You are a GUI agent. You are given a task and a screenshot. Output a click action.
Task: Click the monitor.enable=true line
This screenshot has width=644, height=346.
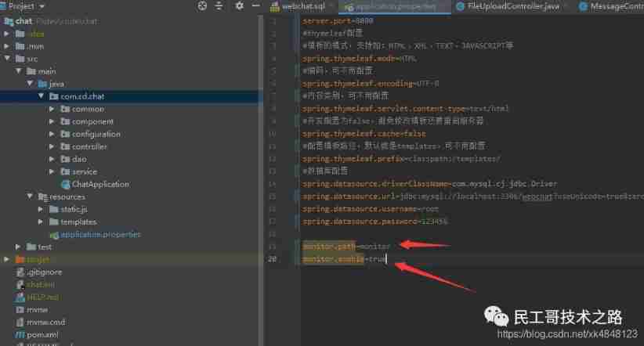click(345, 259)
